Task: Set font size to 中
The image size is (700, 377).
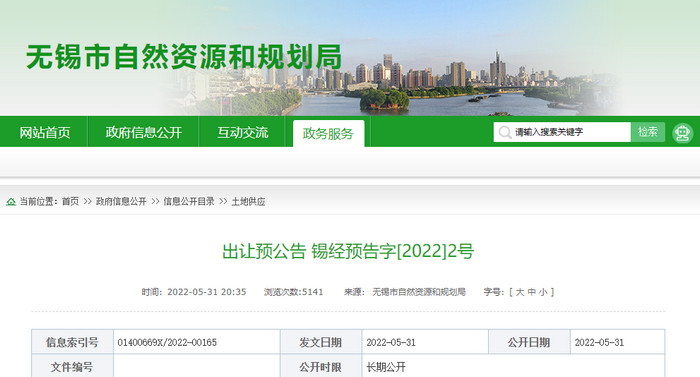Action: point(531,292)
